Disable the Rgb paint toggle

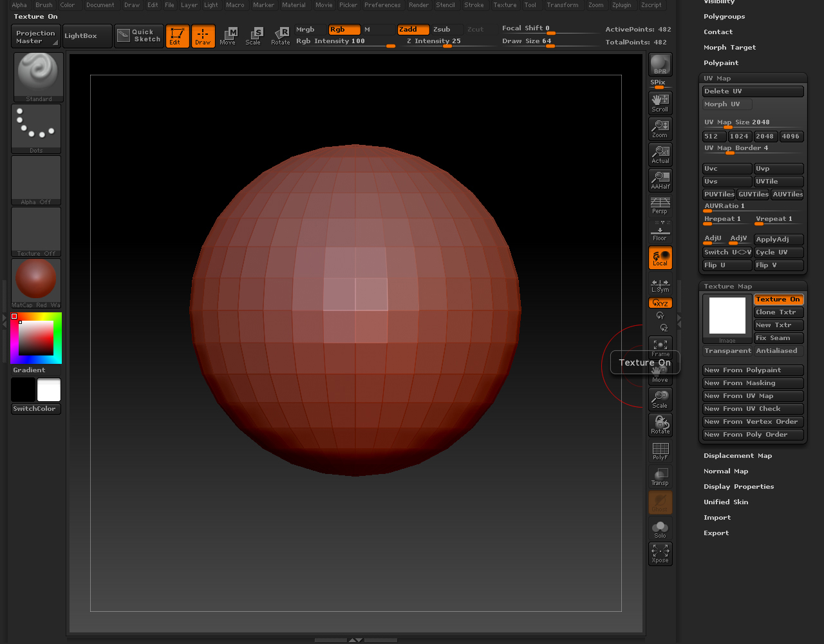pyautogui.click(x=344, y=30)
